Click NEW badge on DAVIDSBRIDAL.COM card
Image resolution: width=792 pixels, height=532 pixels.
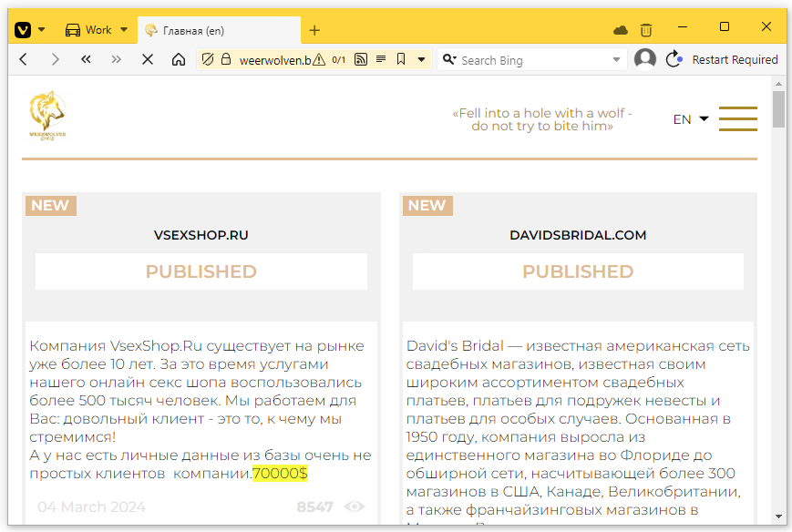point(427,206)
